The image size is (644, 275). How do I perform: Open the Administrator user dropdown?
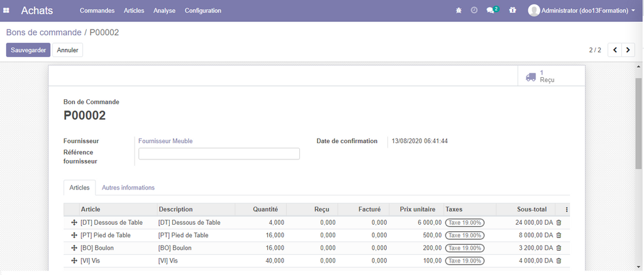tap(582, 11)
